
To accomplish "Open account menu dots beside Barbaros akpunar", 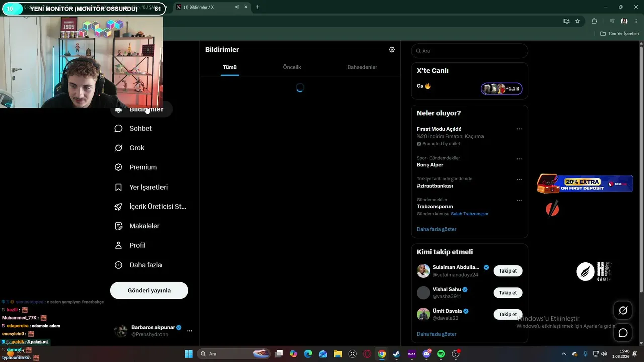I will click(x=190, y=331).
